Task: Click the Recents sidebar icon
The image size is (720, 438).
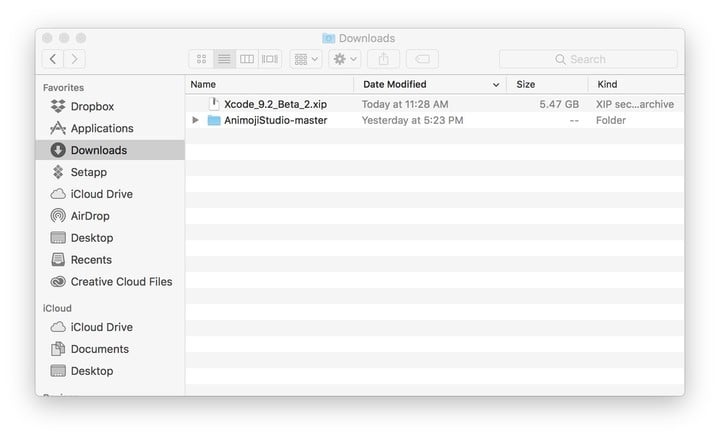Action: pos(58,260)
